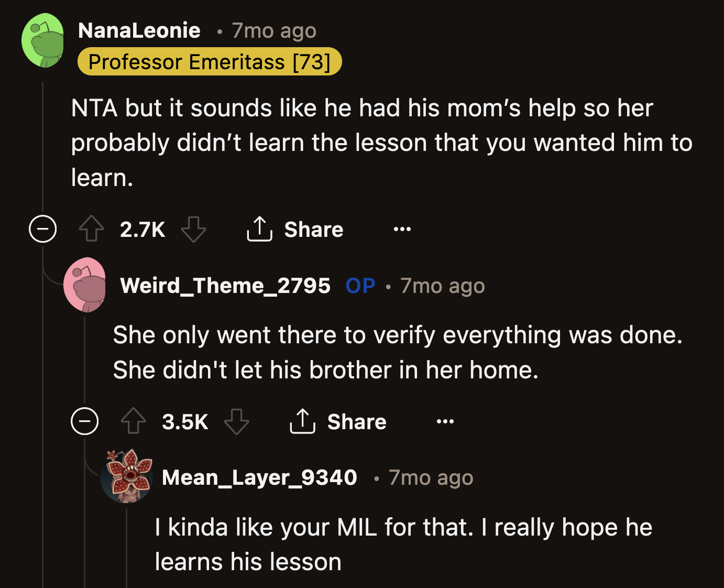Image resolution: width=724 pixels, height=588 pixels.
Task: Collapse Weird_Theme_2795's reply thread
Action: [85, 421]
